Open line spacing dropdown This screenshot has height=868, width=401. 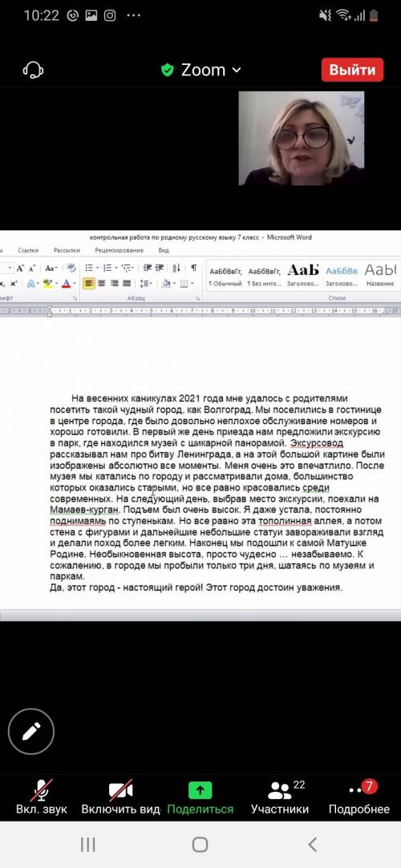(x=146, y=284)
